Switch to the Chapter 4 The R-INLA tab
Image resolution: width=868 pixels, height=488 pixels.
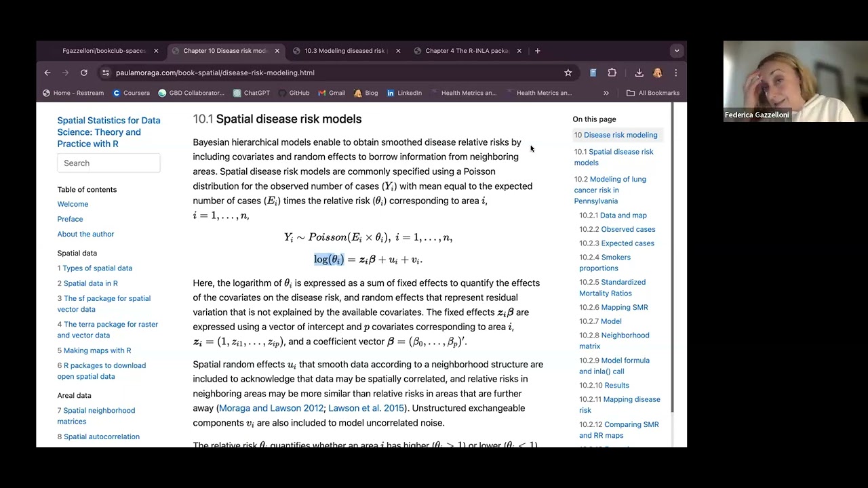(467, 51)
